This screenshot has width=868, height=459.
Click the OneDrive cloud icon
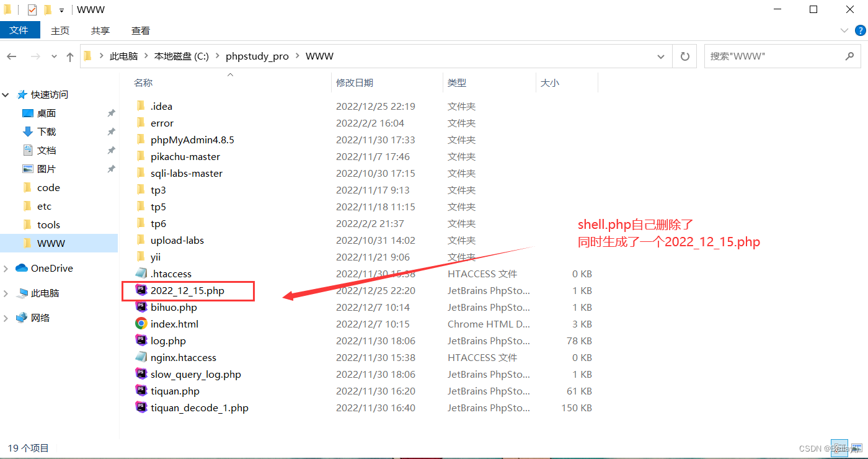(22, 268)
